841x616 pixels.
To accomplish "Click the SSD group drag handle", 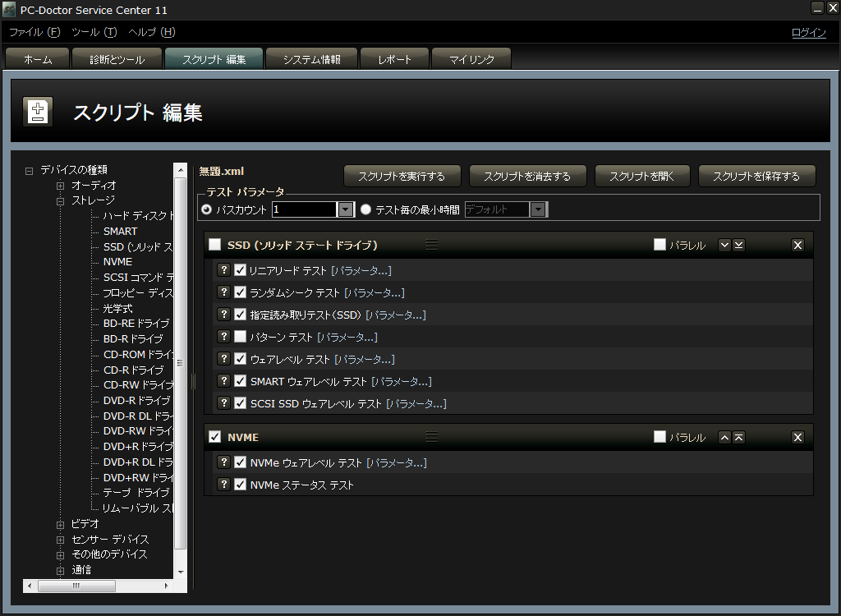I will [x=432, y=245].
